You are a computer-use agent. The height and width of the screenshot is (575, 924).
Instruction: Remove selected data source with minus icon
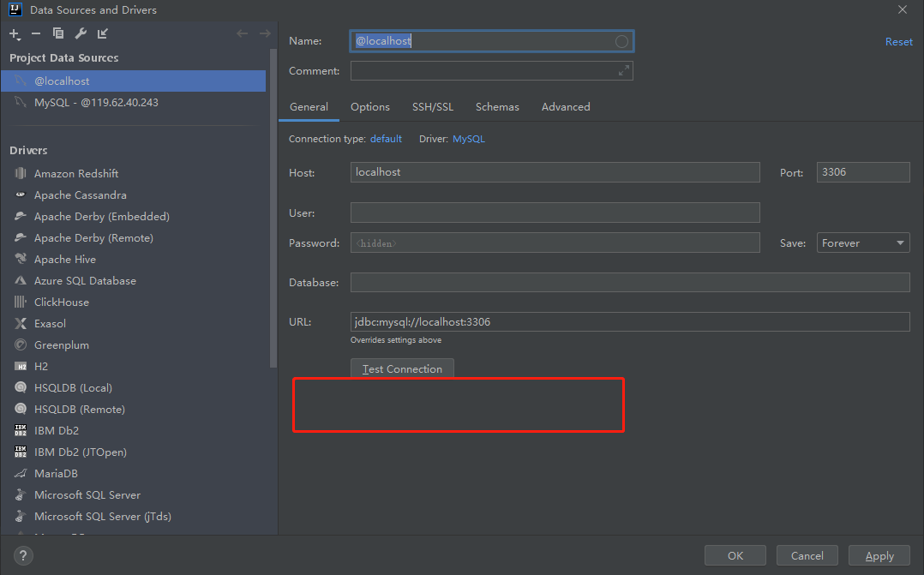[x=36, y=33]
